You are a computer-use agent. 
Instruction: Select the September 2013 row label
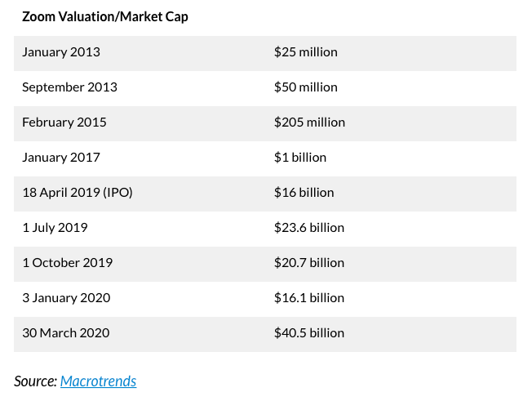click(x=69, y=87)
